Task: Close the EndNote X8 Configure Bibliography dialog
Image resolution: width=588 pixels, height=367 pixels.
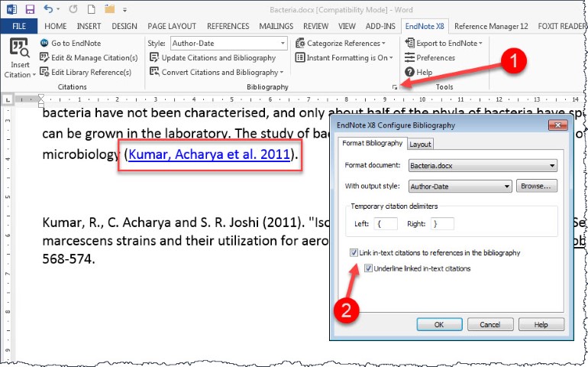Action: click(557, 125)
